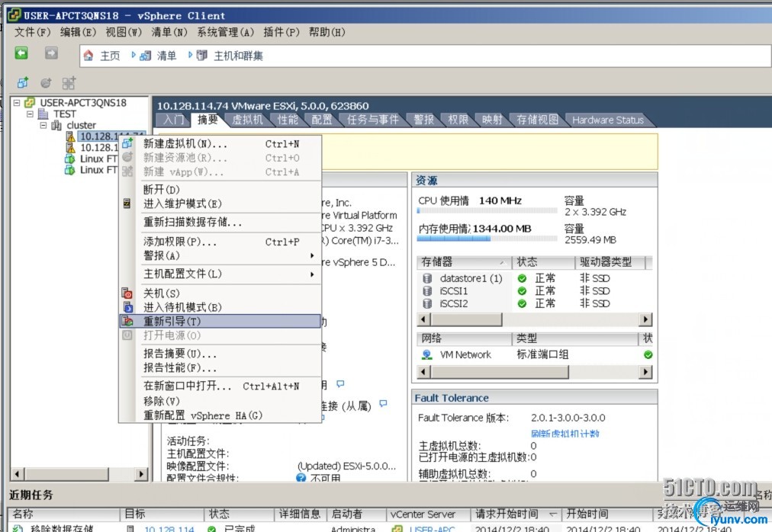
Task: Click the question mark icon beside 不可用
Action: click(x=301, y=478)
